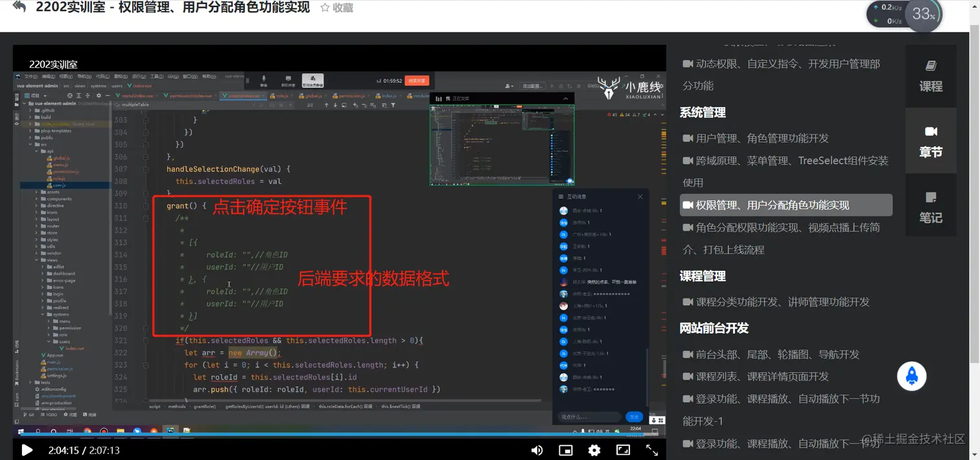Image resolution: width=980 pixels, height=460 pixels.
Task: In the video, click the multipleTable search field
Action: tap(185, 105)
